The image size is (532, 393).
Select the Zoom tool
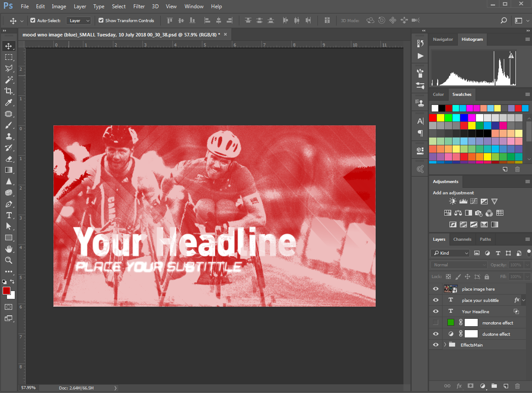point(8,260)
